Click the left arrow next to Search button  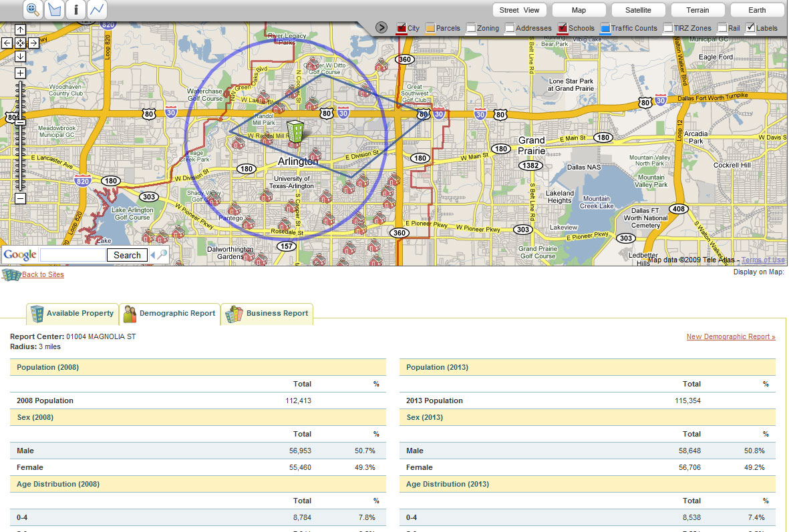pos(152,255)
